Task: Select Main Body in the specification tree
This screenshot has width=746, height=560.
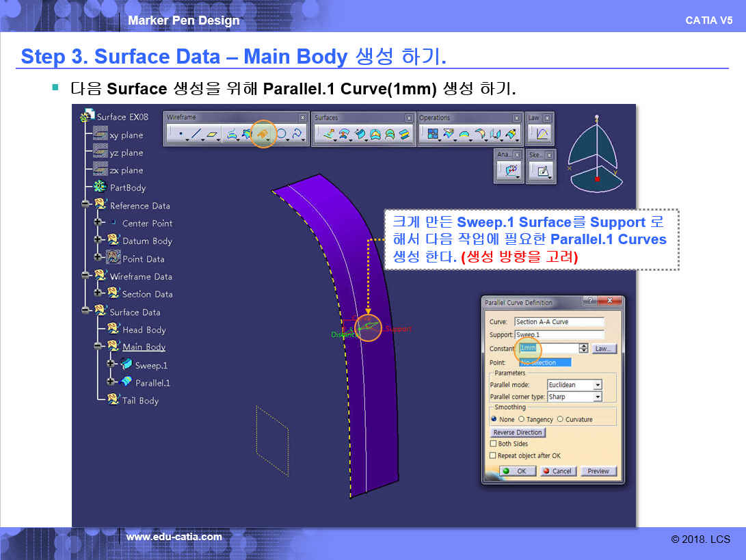Action: [x=144, y=347]
